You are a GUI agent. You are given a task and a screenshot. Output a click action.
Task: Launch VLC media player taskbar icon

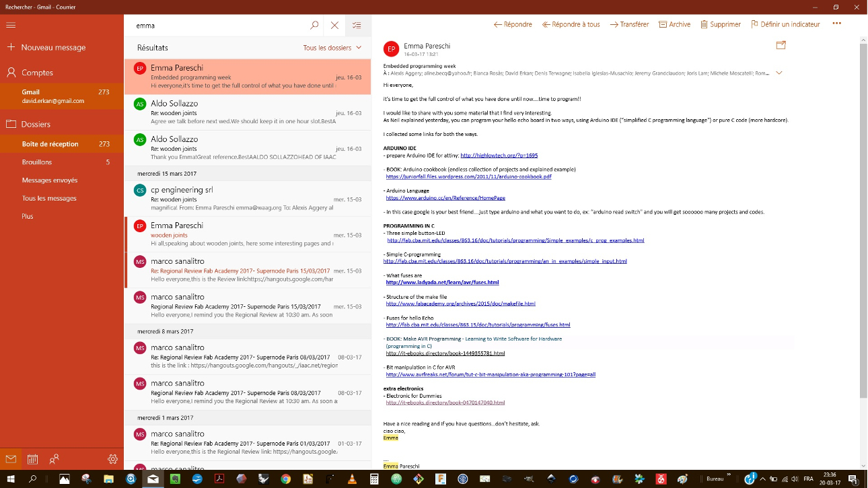(x=352, y=479)
